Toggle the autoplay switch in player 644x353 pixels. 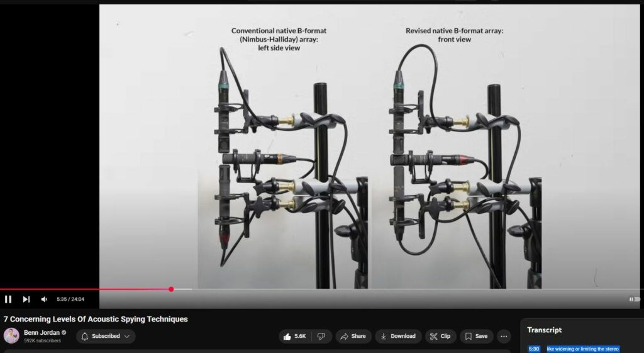coord(633,300)
